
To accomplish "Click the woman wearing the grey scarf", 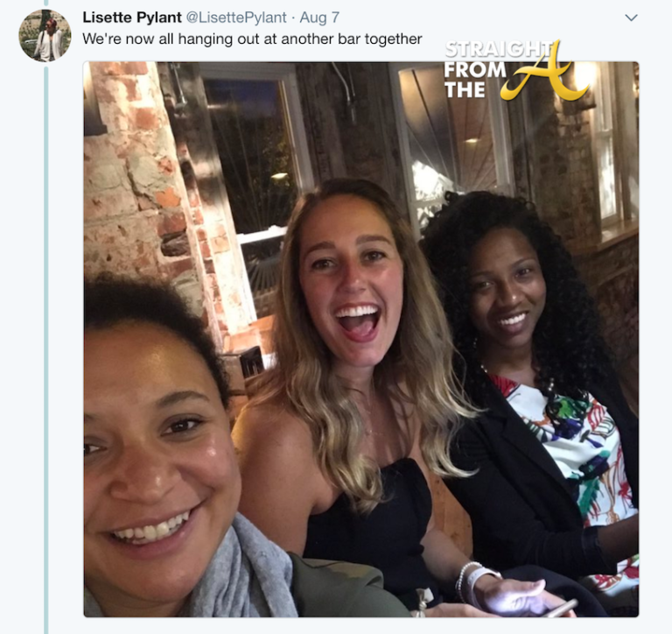I will [x=157, y=455].
